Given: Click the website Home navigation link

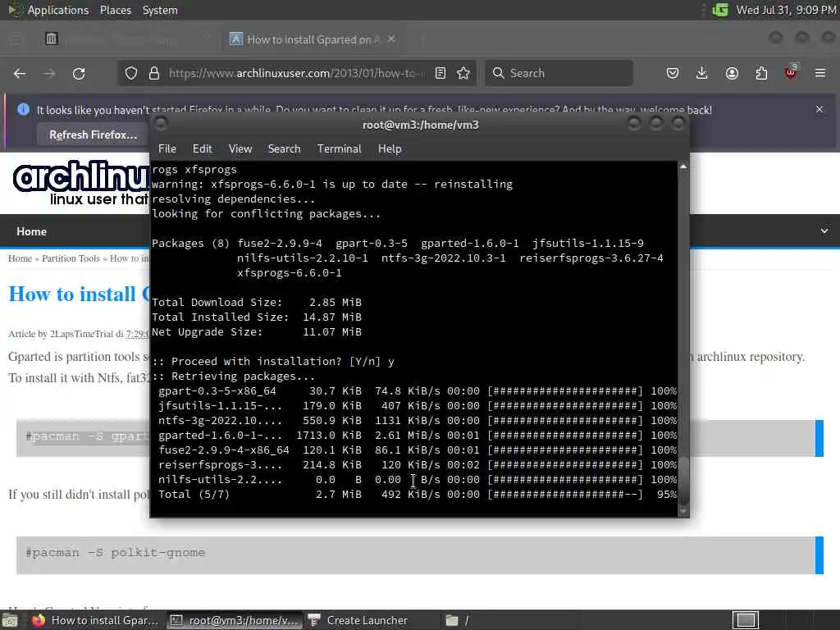Looking at the screenshot, I should [32, 231].
